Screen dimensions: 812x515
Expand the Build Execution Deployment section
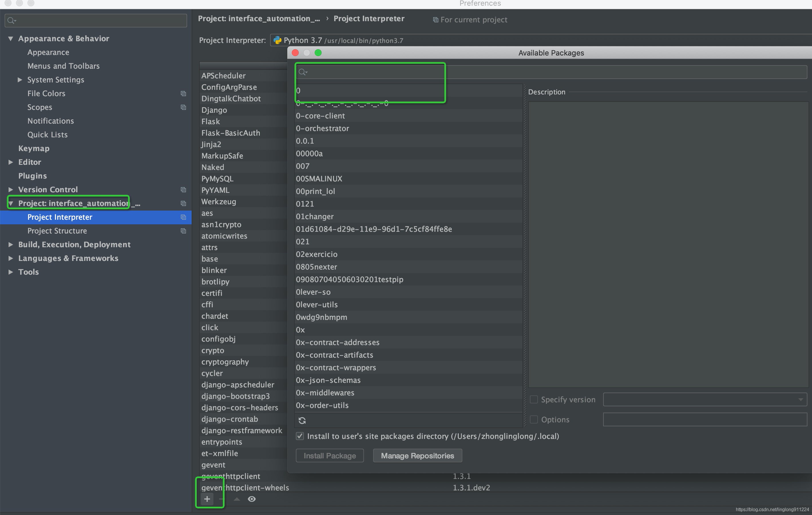11,244
